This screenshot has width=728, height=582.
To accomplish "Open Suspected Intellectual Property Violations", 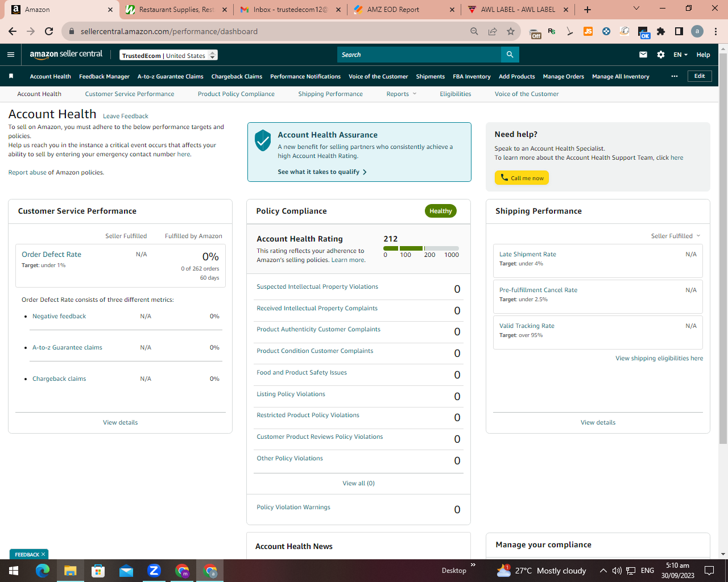I will 317,286.
